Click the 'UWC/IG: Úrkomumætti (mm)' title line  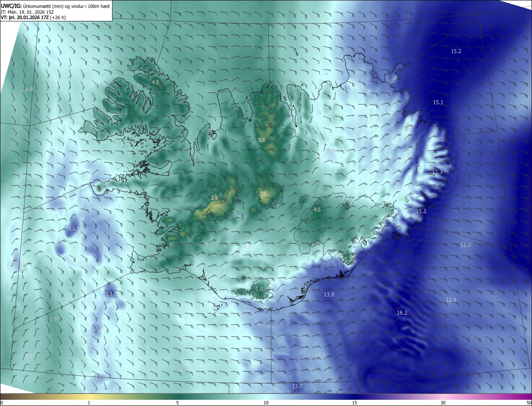55,5
